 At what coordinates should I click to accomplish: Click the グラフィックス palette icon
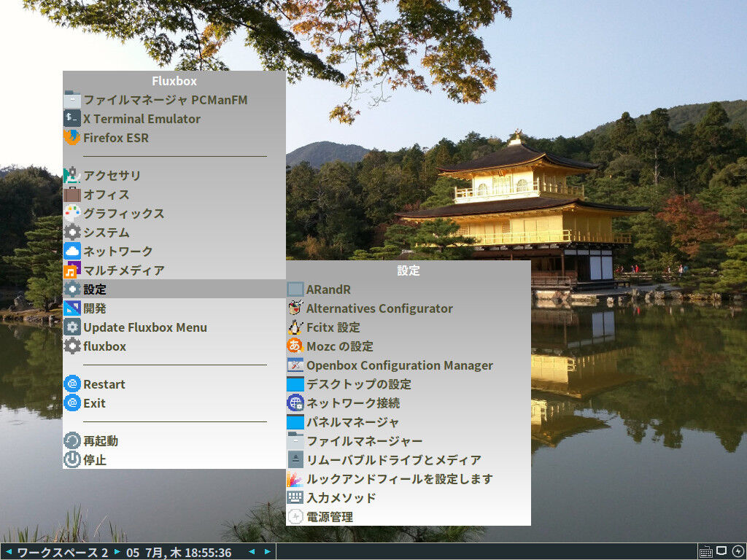coord(72,214)
